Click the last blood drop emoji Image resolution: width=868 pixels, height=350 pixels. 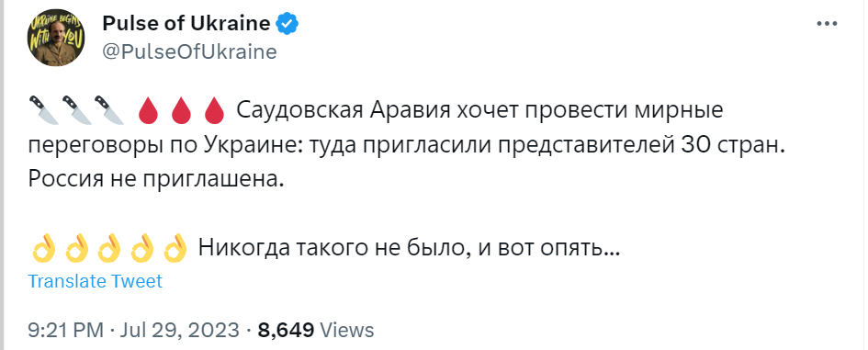[x=212, y=110]
